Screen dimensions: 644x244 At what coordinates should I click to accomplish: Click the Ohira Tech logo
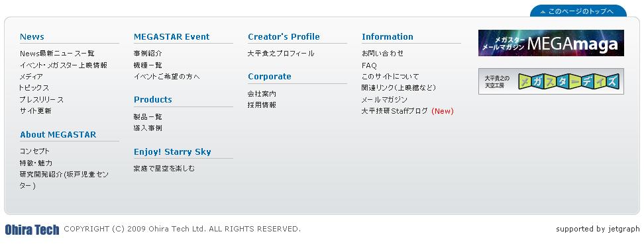pyautogui.click(x=32, y=229)
